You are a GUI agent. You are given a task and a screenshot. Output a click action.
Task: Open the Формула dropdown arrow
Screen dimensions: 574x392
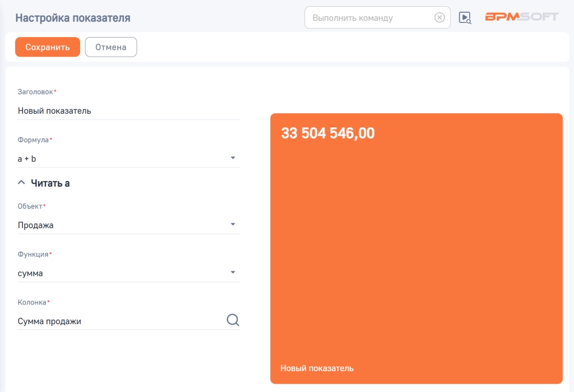[x=233, y=158]
